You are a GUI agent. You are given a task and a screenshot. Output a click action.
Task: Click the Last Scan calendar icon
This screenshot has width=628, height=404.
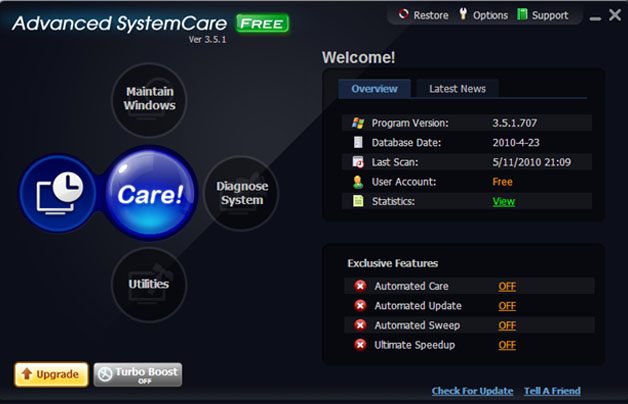(358, 162)
